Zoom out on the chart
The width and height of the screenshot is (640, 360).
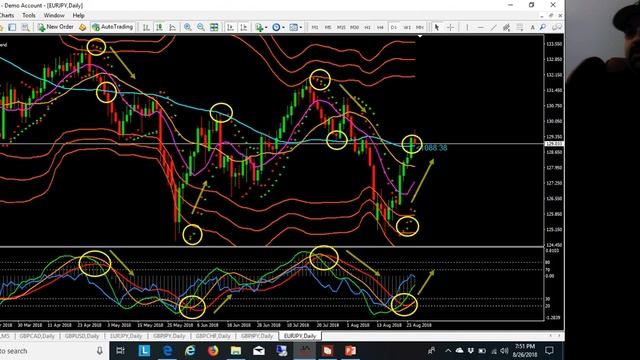click(201, 27)
